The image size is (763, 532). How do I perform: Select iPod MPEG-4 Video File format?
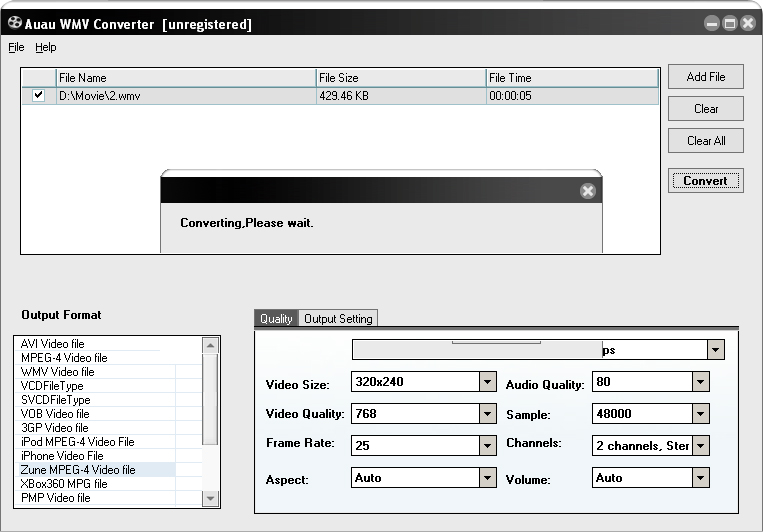(x=77, y=442)
